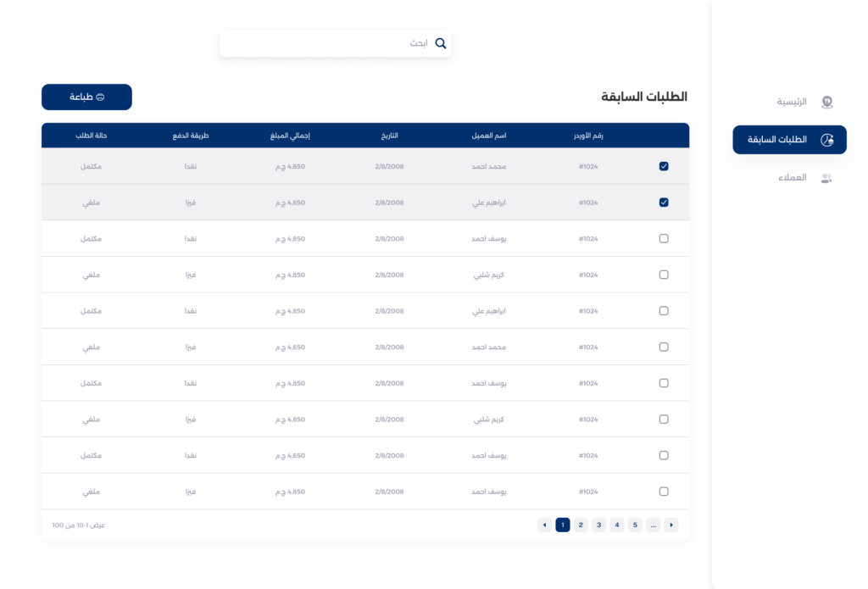Viewport: 868px width, 589px height.
Task: Focus the ابحث search field
Action: pos(331,43)
